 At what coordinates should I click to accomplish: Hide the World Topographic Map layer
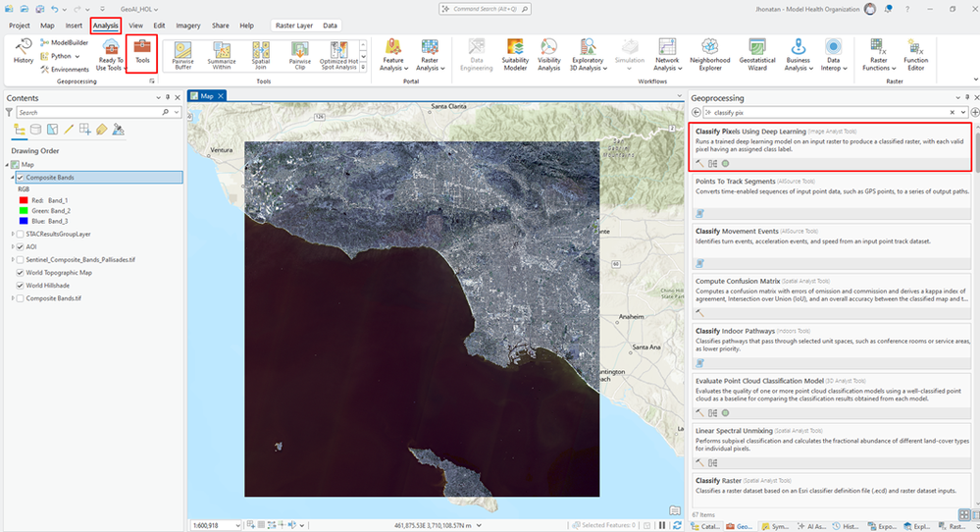click(20, 273)
